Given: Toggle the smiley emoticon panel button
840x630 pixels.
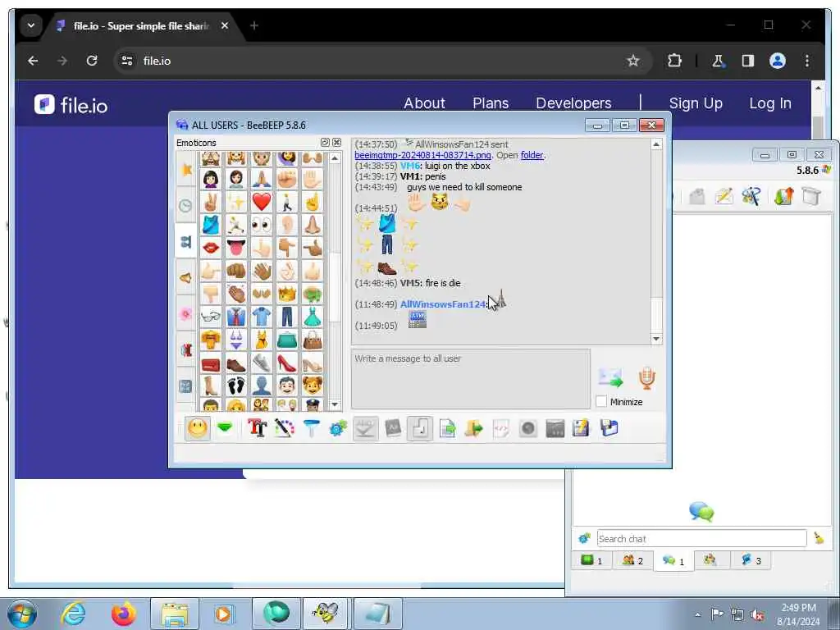Looking at the screenshot, I should pyautogui.click(x=197, y=428).
